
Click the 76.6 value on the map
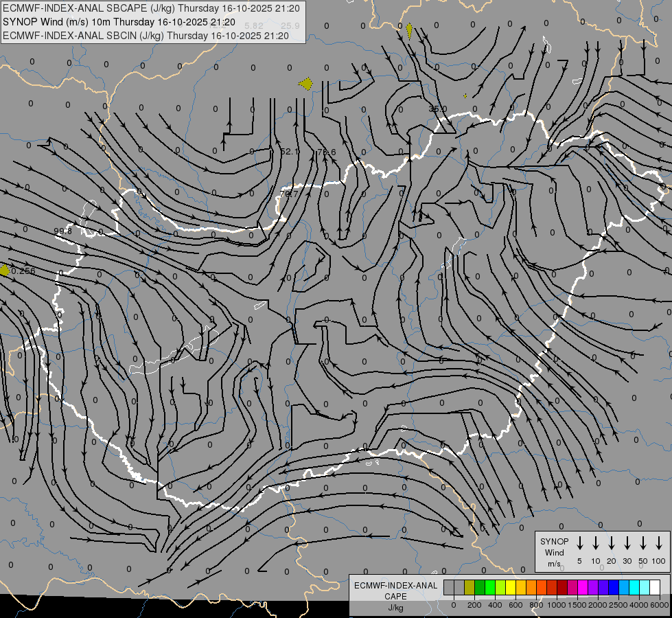point(327,152)
